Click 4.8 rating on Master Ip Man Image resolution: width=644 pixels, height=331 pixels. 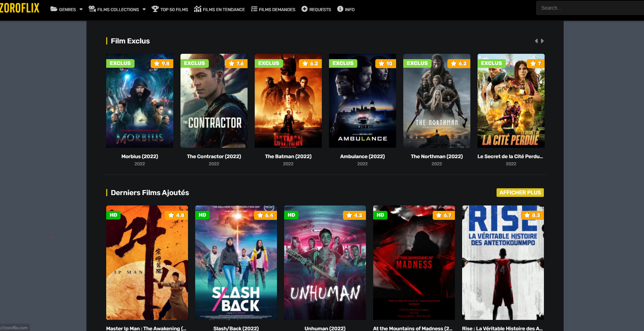coord(177,215)
